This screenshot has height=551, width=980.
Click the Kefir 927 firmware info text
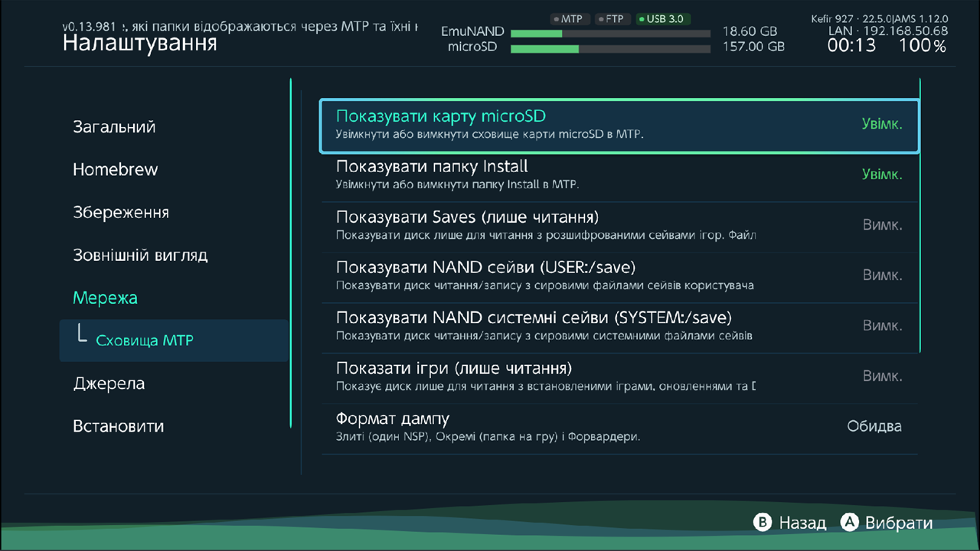click(880, 18)
